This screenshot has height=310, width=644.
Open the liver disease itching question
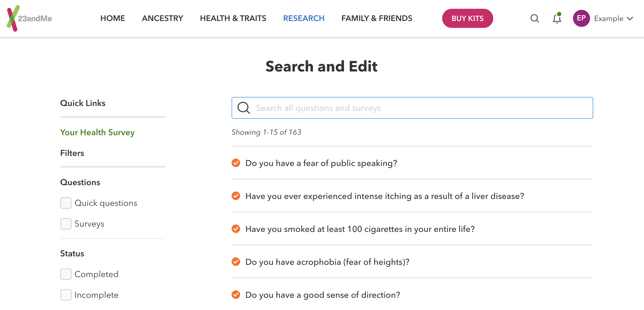385,196
